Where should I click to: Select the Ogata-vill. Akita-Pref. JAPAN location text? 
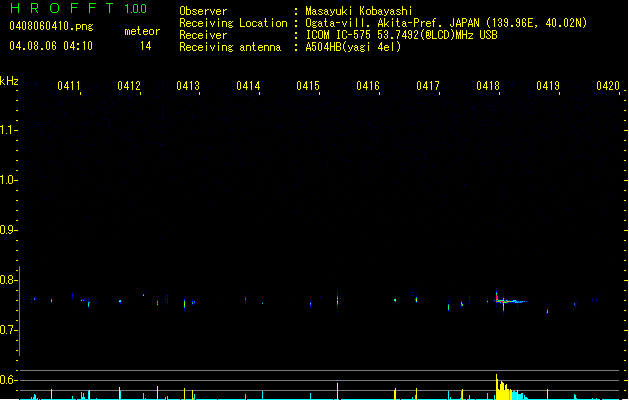[446, 23]
